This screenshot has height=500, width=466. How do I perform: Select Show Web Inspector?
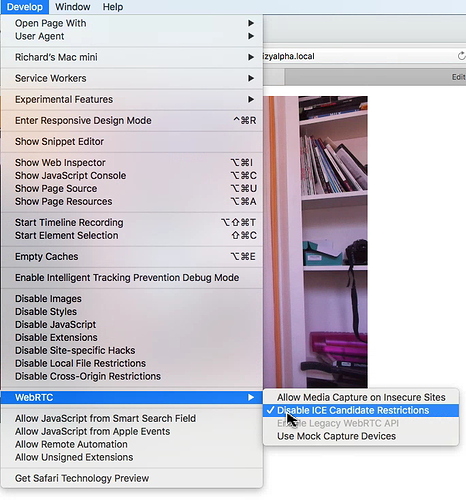[132, 162]
